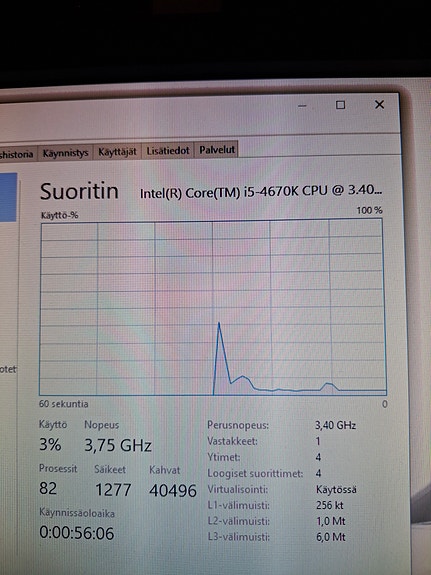Click the Intel Core i5-4670K processor name
Image resolution: width=431 pixels, height=575 pixels.
point(261,191)
